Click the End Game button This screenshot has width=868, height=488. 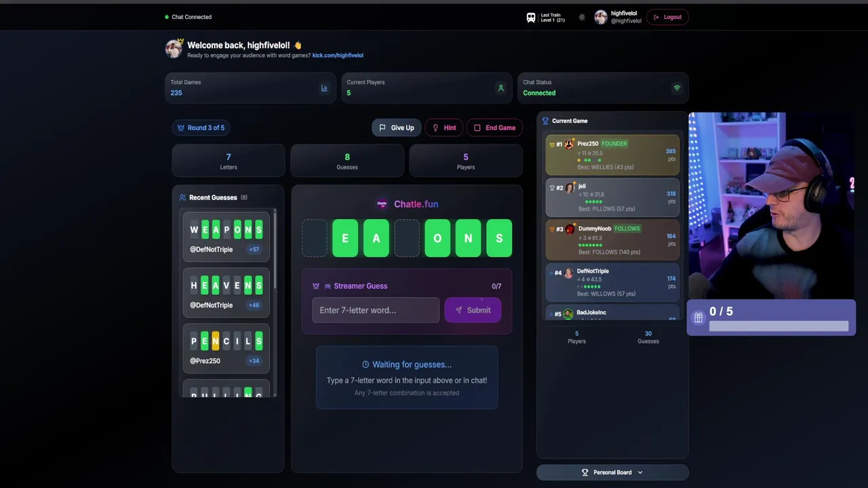point(494,127)
